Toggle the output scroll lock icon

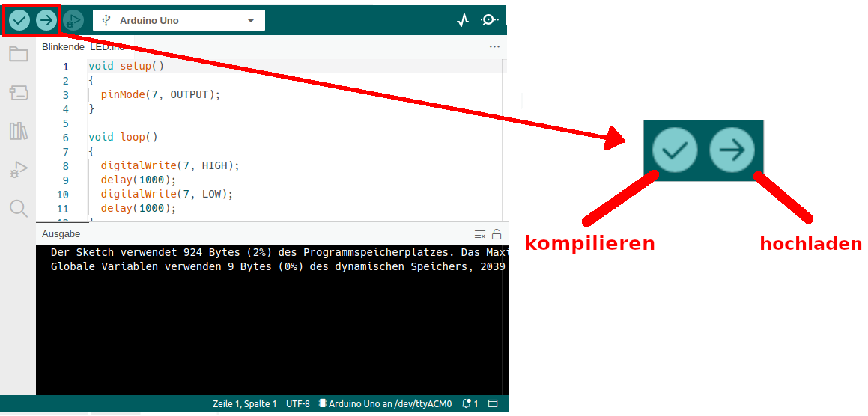point(497,234)
